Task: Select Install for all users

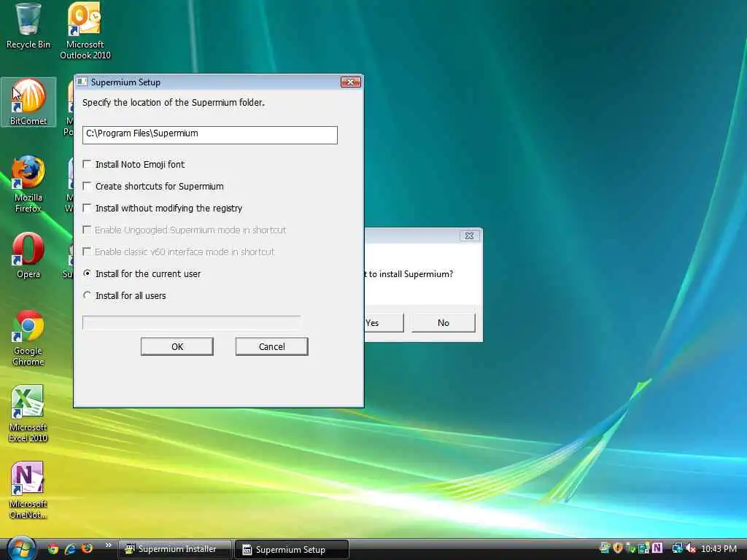Action: [x=87, y=295]
